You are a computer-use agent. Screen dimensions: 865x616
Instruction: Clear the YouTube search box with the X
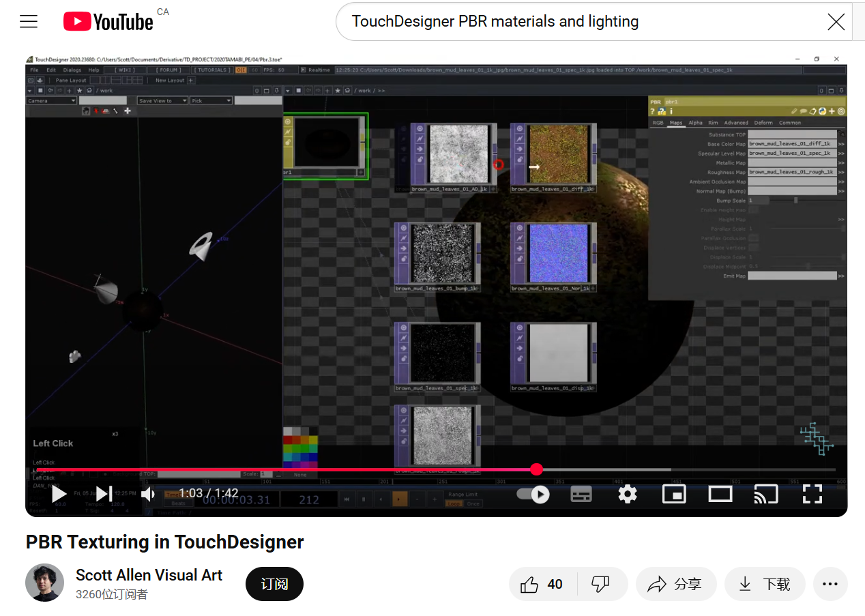[x=836, y=22]
